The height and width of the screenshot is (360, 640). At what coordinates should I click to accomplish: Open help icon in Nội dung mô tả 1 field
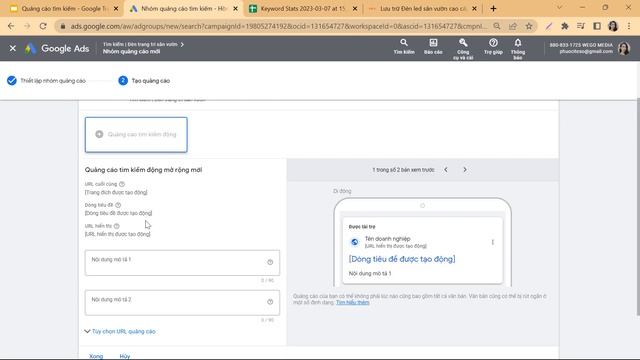click(270, 262)
